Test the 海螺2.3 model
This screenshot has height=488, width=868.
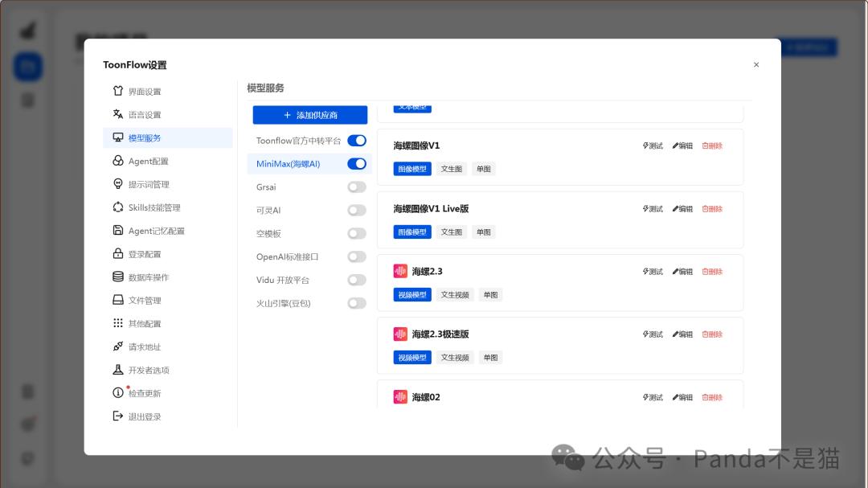[x=653, y=272]
